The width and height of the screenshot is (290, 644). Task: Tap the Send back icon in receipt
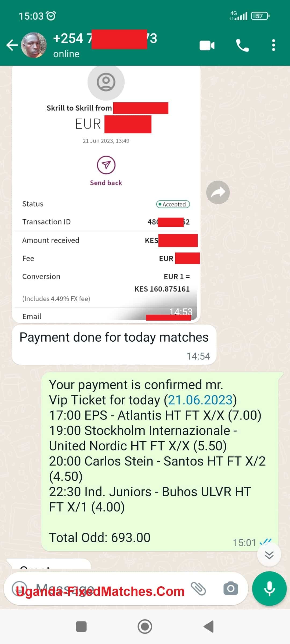[106, 165]
